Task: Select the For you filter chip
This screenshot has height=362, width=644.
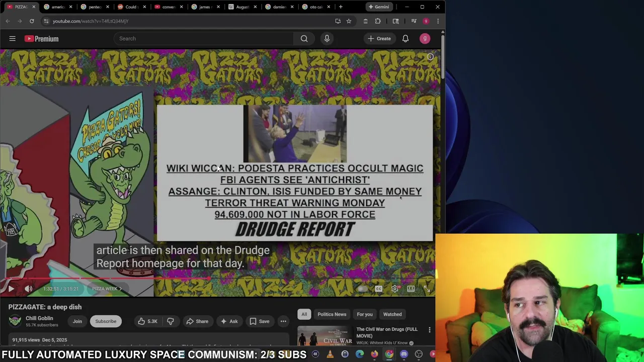Action: (x=365, y=314)
